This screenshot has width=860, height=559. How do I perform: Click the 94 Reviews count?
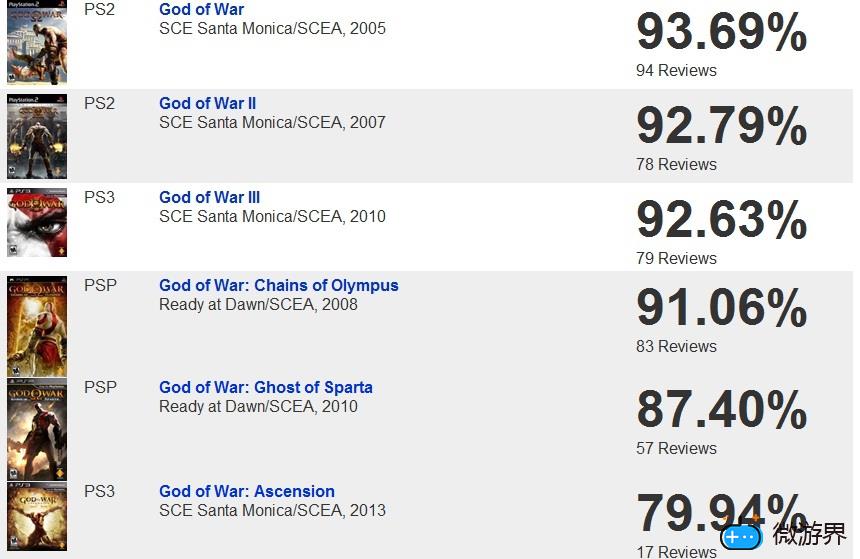tap(676, 70)
